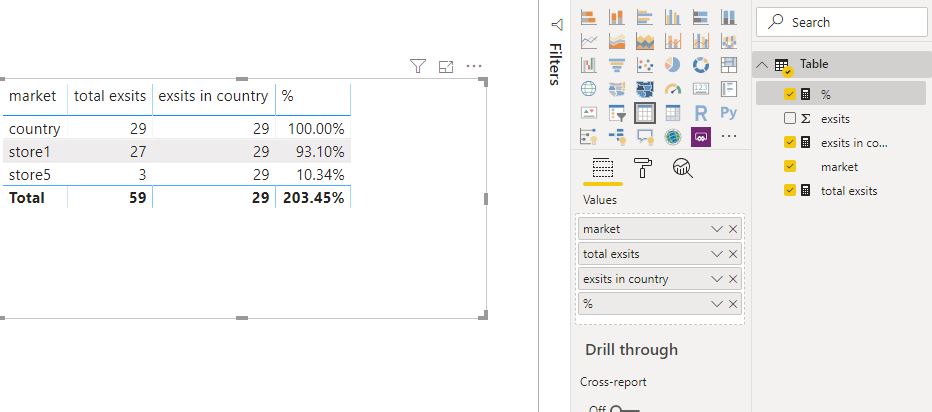
Task: Uncheck the total exsits measure checkbox
Action: (790, 190)
